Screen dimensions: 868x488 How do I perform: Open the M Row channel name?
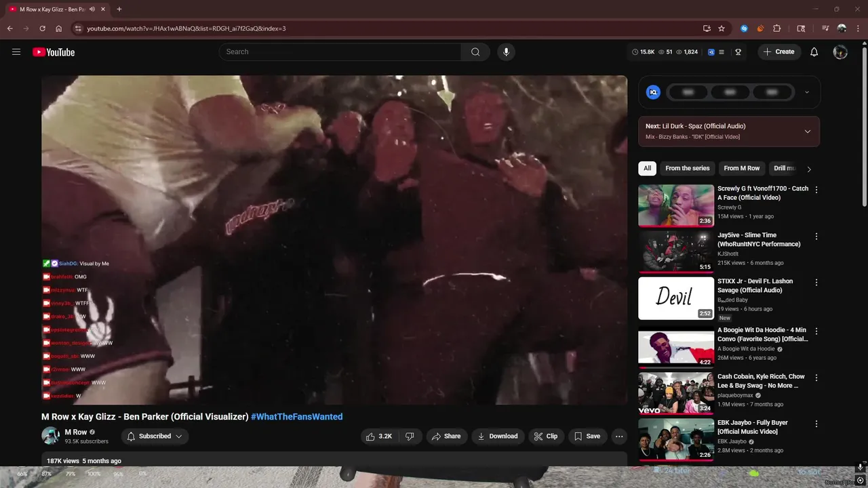pyautogui.click(x=76, y=432)
